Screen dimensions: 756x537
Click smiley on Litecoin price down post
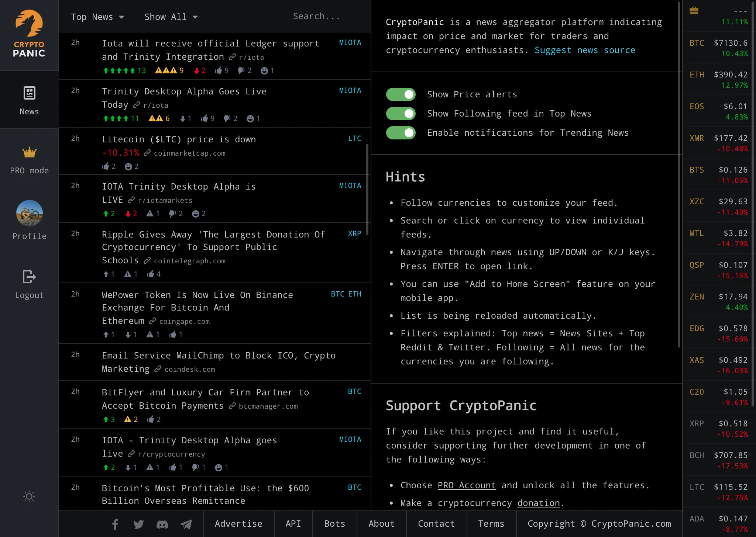tap(131, 166)
